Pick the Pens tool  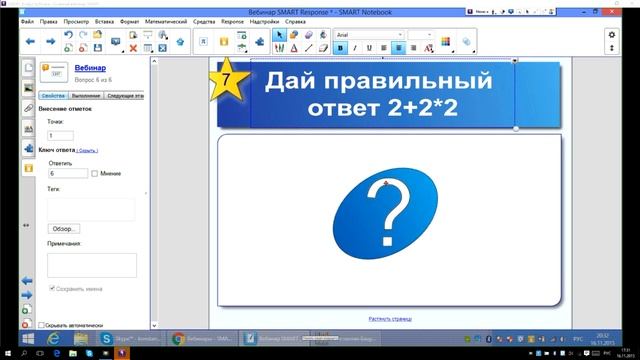click(x=279, y=48)
